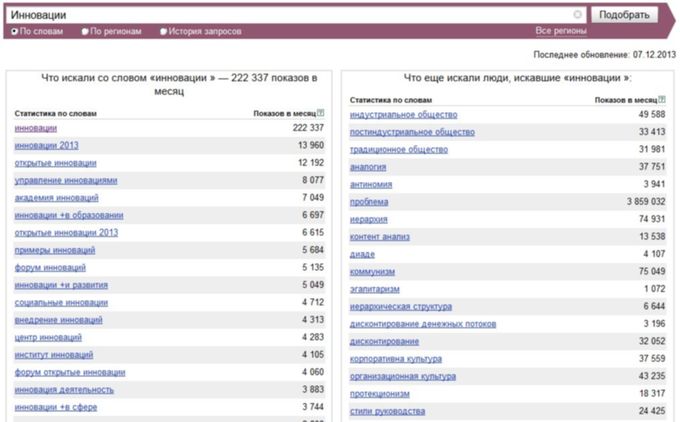Select the value '12 192' for открытые инновации
680x422 pixels.
(311, 163)
